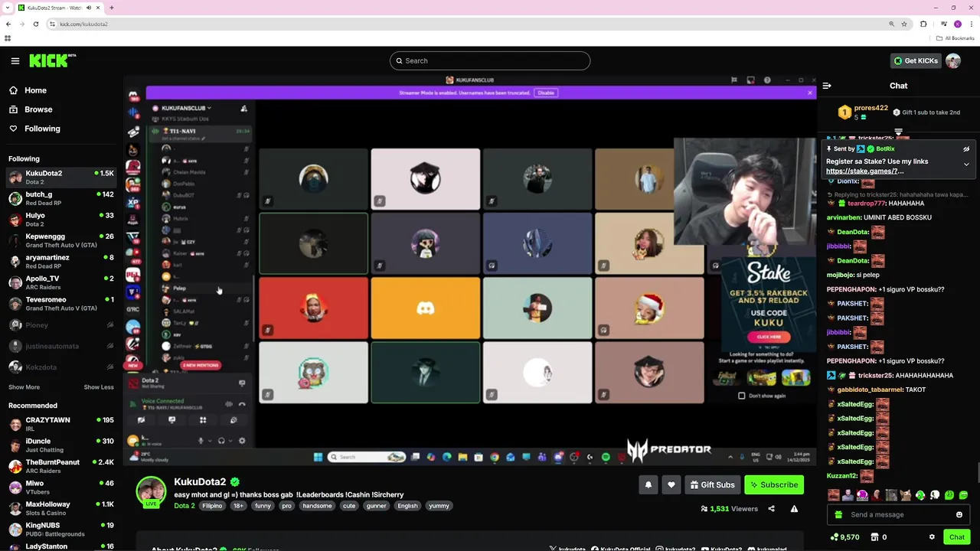
Task: Select the handsome tag
Action: [317, 506]
